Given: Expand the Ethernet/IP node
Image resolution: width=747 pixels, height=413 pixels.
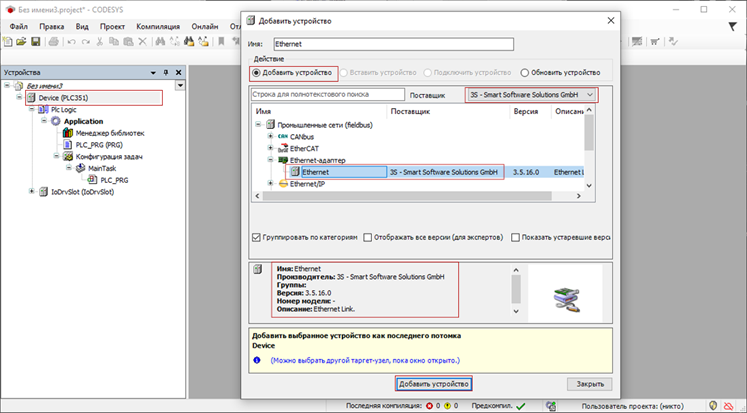Looking at the screenshot, I should (271, 184).
